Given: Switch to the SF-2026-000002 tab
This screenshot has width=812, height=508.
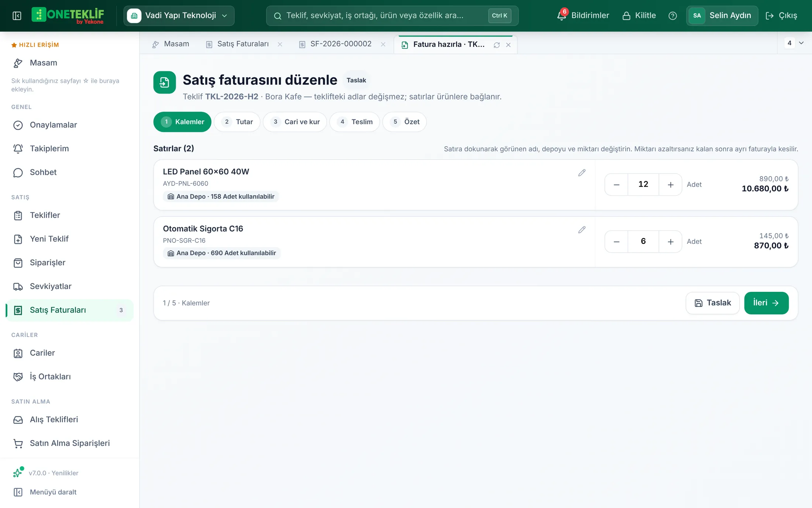Looking at the screenshot, I should point(336,44).
